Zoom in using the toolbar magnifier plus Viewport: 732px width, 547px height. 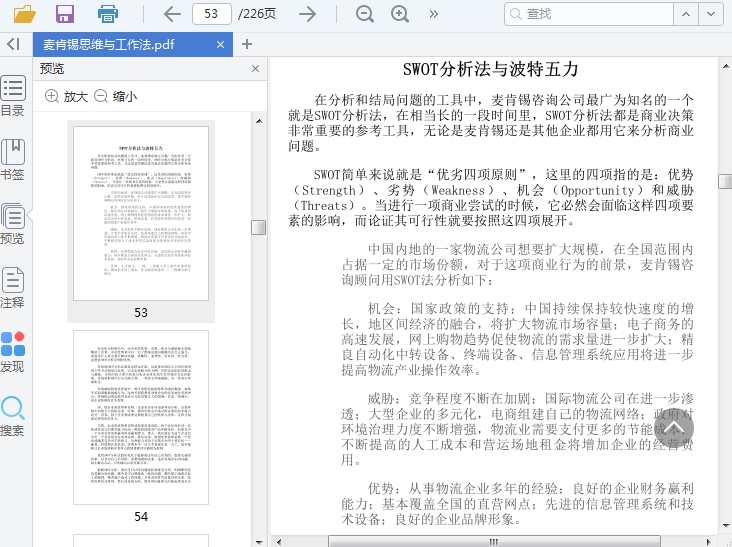pos(400,14)
